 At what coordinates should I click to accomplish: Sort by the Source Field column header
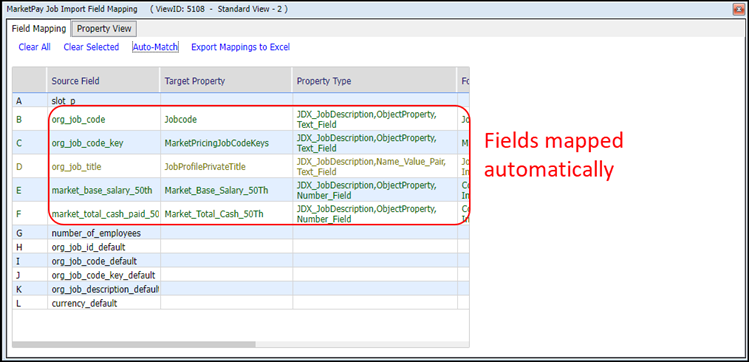(x=104, y=81)
